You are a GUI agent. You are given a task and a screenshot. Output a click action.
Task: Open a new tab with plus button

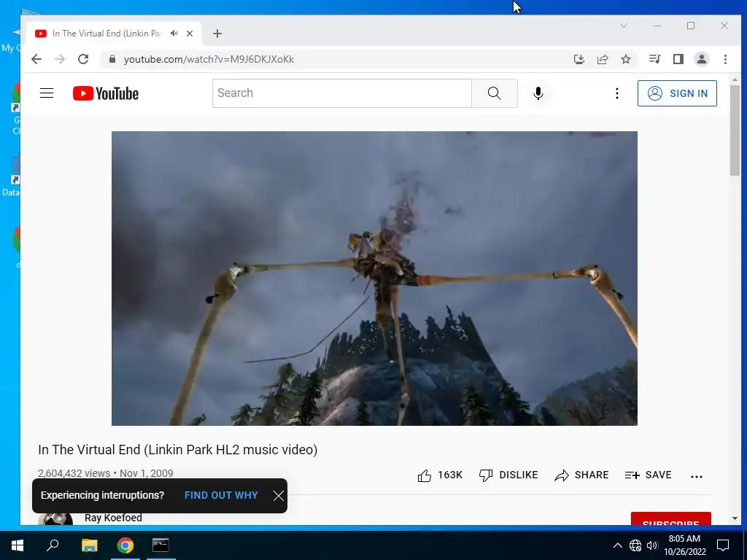(217, 34)
